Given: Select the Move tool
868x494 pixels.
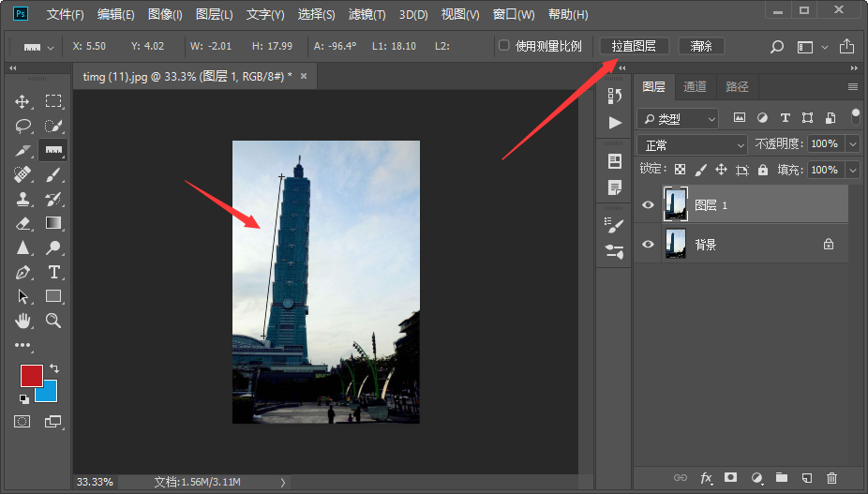Looking at the screenshot, I should pos(22,101).
